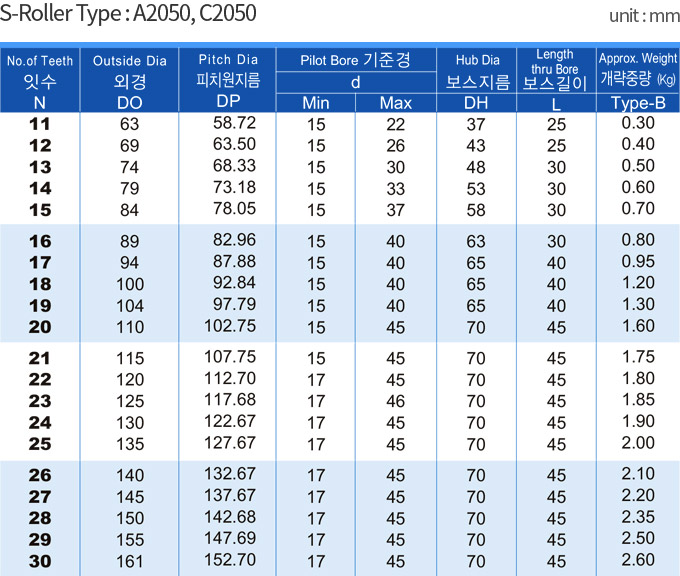Click hub diameter value 58
Screen dimensions: 680x576
[x=476, y=210]
